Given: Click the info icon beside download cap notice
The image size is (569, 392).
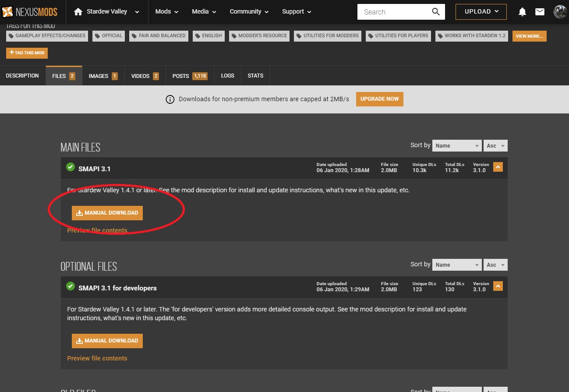Looking at the screenshot, I should [x=170, y=99].
